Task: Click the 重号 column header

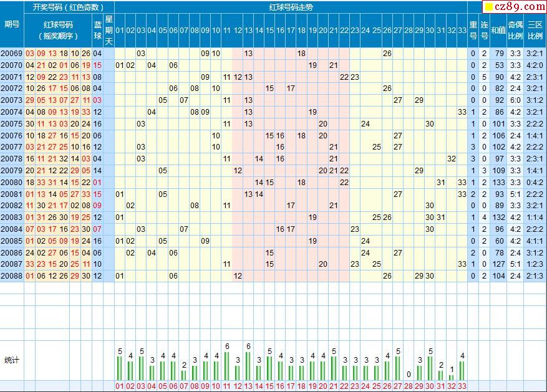Action: click(x=473, y=31)
